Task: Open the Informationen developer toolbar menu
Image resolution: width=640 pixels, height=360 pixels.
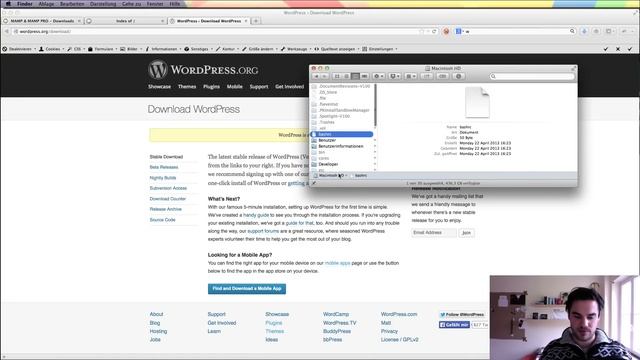Action: tap(163, 49)
